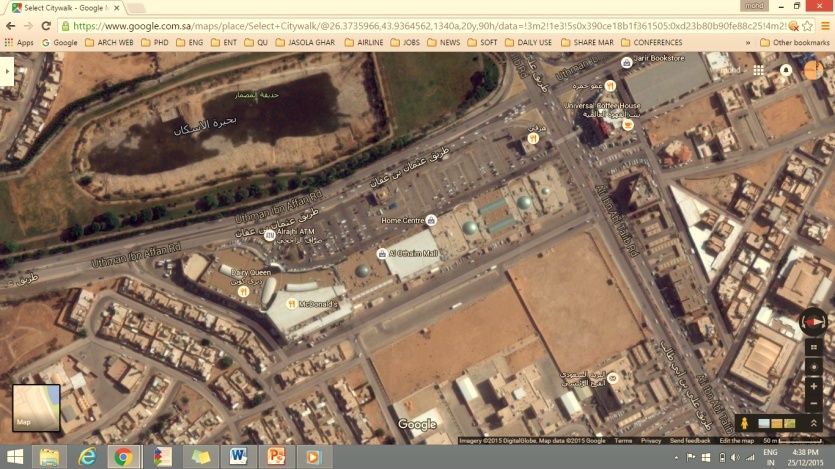Zoom in with the plus button
Viewport: 835px width, 469px height.
click(814, 387)
